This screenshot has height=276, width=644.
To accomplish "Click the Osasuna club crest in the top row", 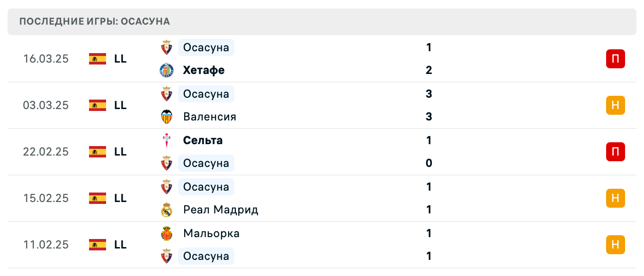I will (166, 47).
